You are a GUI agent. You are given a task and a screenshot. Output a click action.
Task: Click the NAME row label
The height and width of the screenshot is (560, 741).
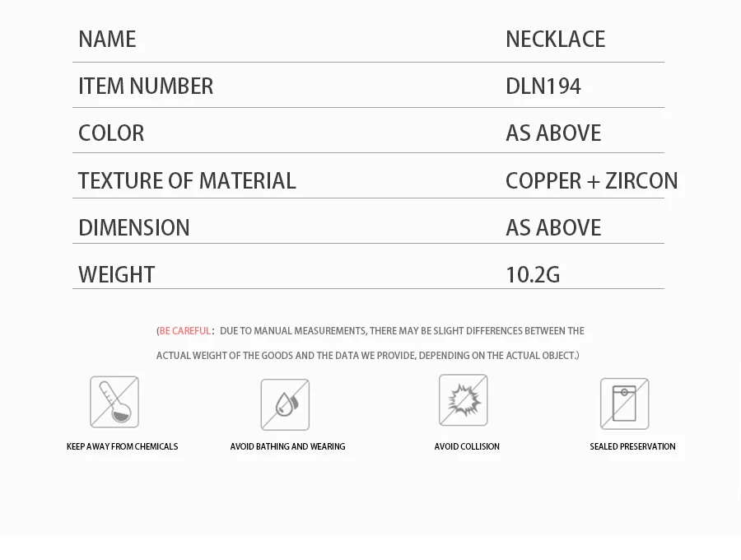tap(107, 40)
